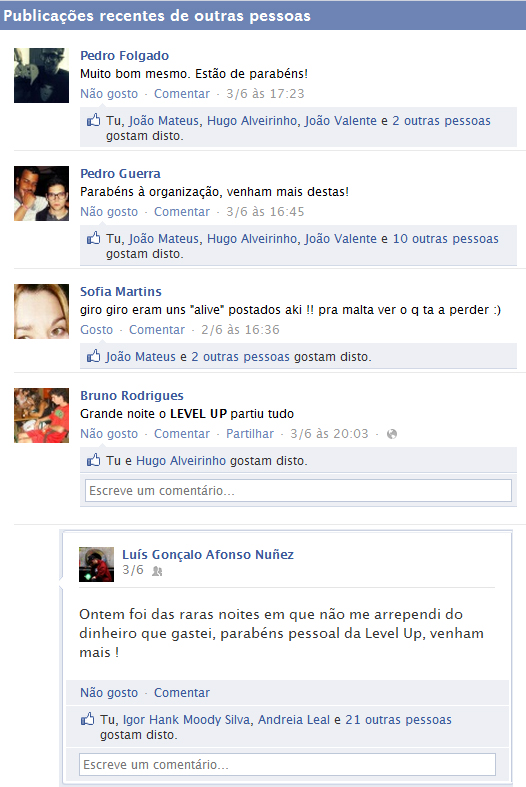Focus comment box under Bruno Rodrigues' post
Viewport: 526px width, 787px height.
pos(298,490)
